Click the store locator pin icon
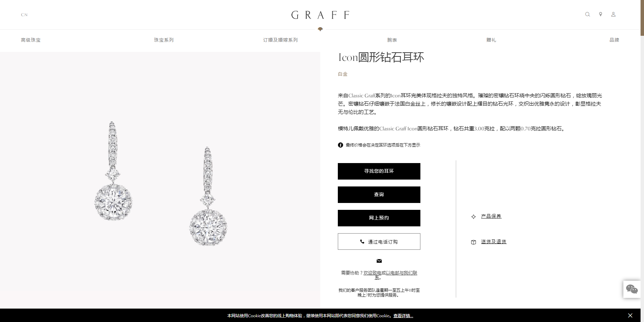This screenshot has height=322, width=644. pos(600,14)
